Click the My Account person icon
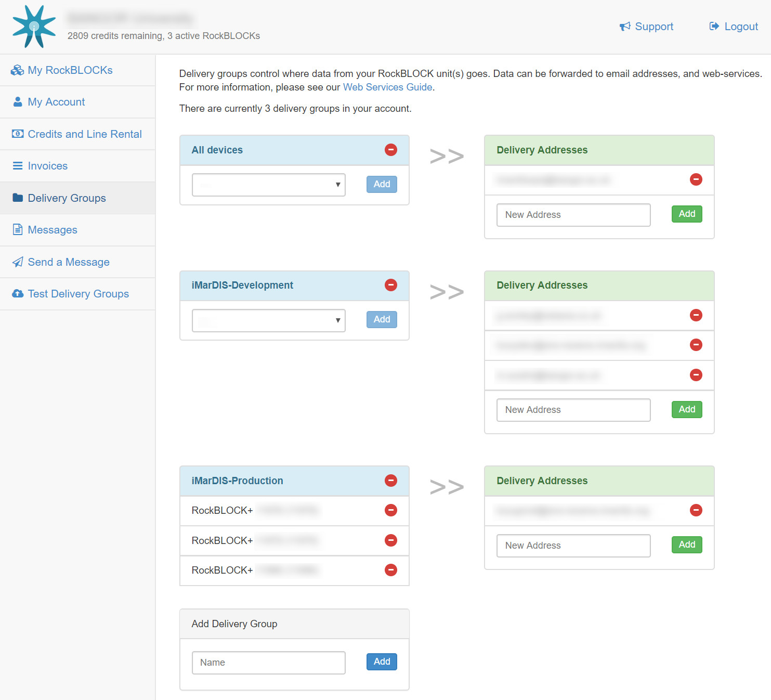771x700 pixels. pyautogui.click(x=18, y=102)
